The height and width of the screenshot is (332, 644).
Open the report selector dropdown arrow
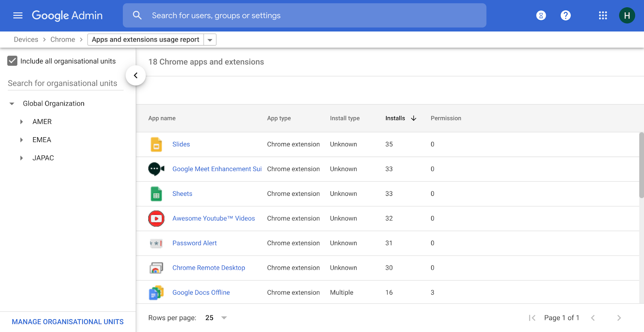210,40
